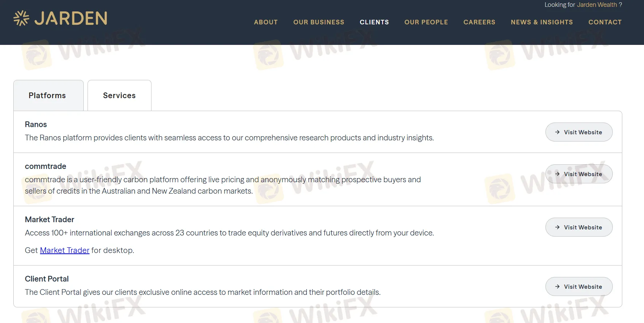Viewport: 644px width, 323px height.
Task: Click the commtrade carbon platform description
Action: coord(223,185)
